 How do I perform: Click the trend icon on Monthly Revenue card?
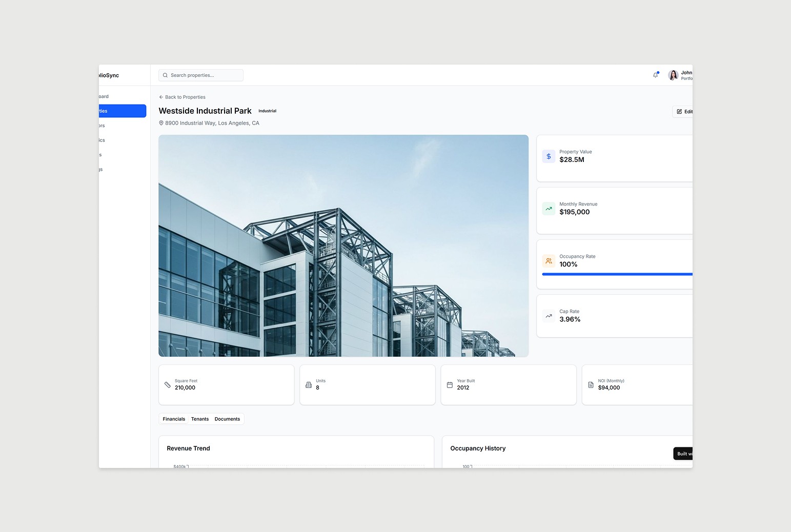click(x=549, y=209)
